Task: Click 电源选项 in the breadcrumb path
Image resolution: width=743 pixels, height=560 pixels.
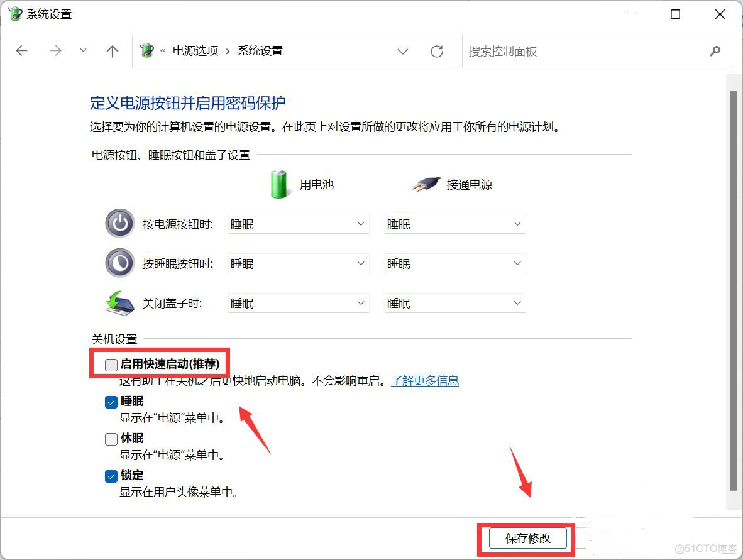Action: [197, 51]
